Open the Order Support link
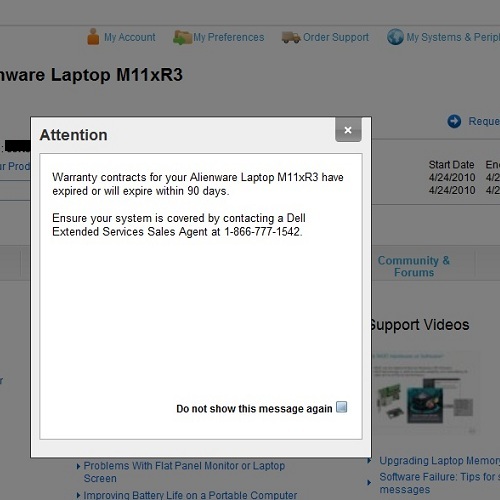The width and height of the screenshot is (500, 500). pyautogui.click(x=336, y=37)
